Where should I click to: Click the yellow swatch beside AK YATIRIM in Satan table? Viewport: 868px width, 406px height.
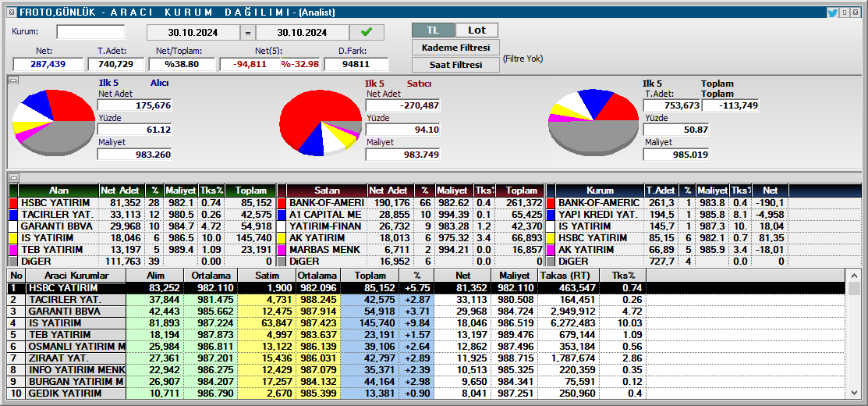282,237
